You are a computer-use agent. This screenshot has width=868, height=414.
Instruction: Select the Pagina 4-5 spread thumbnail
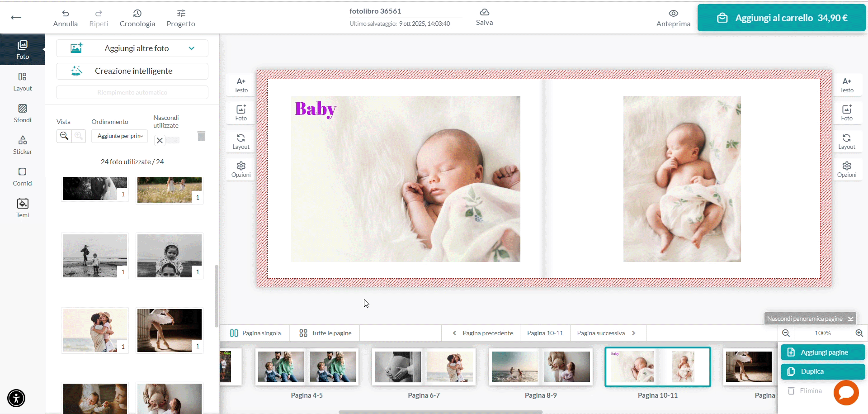pos(307,367)
